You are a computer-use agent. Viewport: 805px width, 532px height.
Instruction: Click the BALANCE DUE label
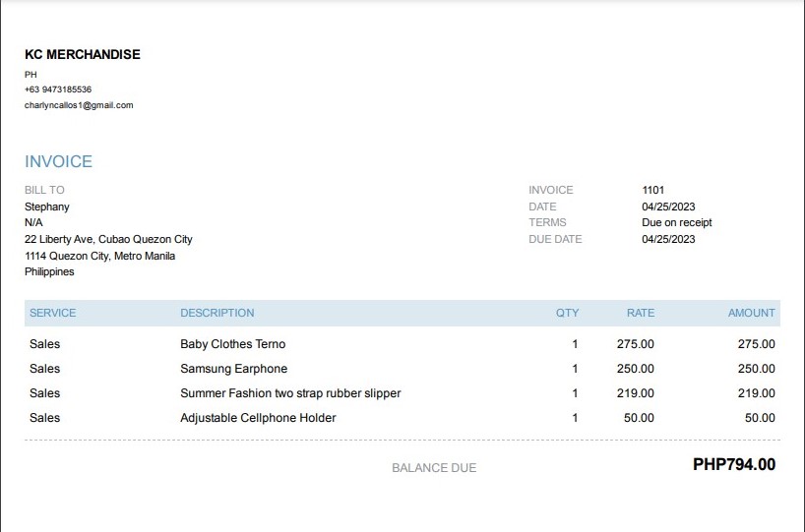434,468
